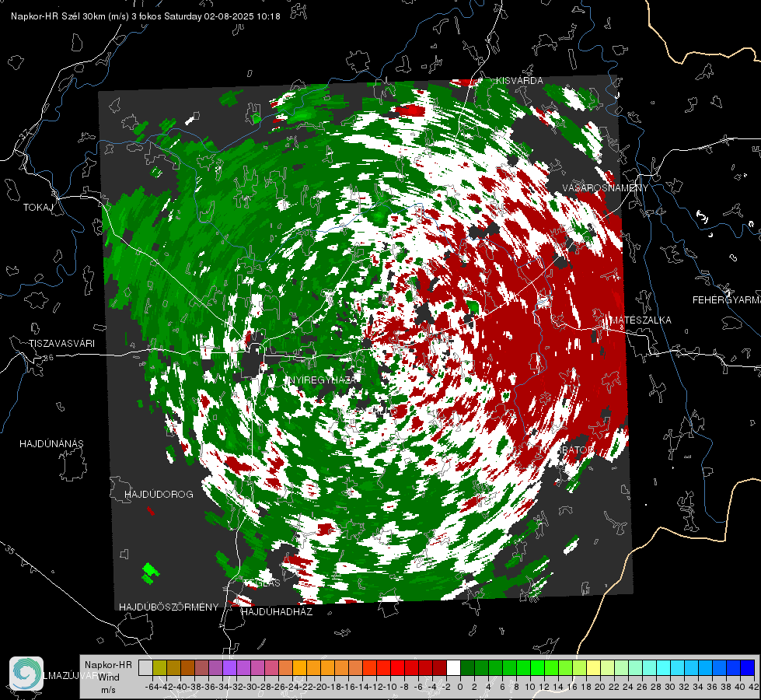The image size is (761, 700).
Task: Pick the violet swatch between -34 and -32
Action: click(229, 667)
